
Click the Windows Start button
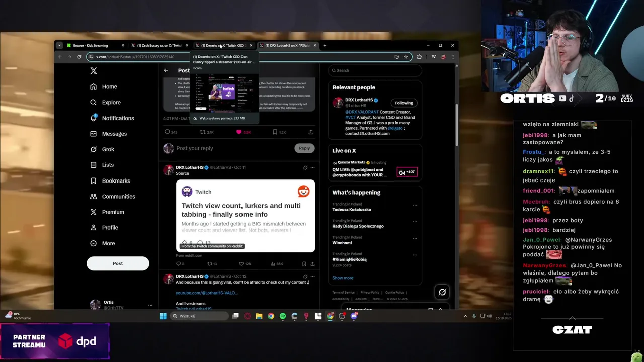[x=163, y=316]
